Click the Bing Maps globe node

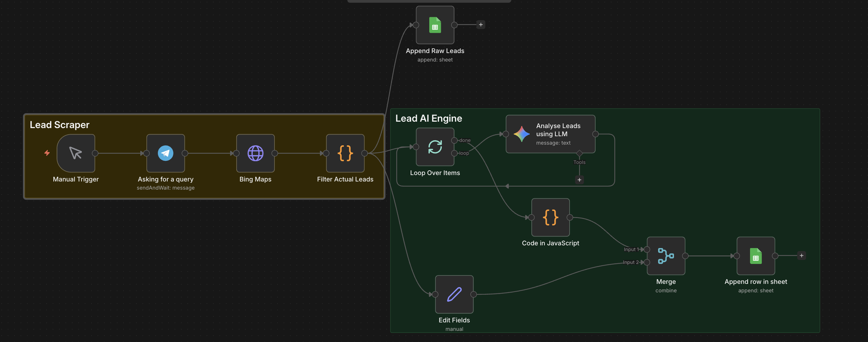[x=255, y=153]
